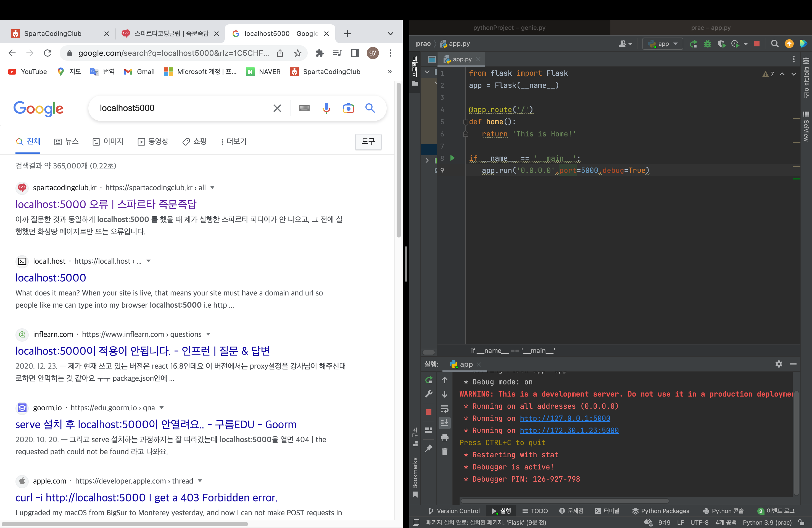Toggle the project tool window button

pos(415,71)
